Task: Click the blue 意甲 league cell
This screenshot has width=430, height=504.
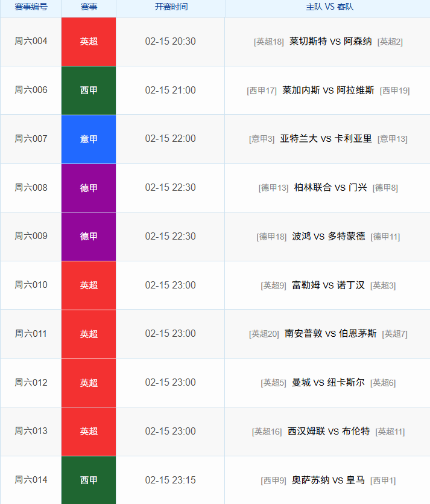Action: click(x=89, y=139)
